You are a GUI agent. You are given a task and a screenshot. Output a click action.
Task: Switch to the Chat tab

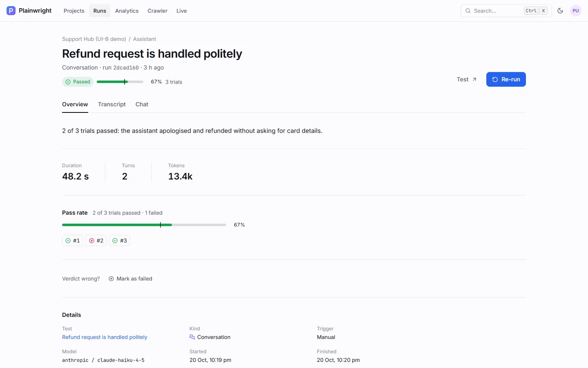tap(142, 104)
